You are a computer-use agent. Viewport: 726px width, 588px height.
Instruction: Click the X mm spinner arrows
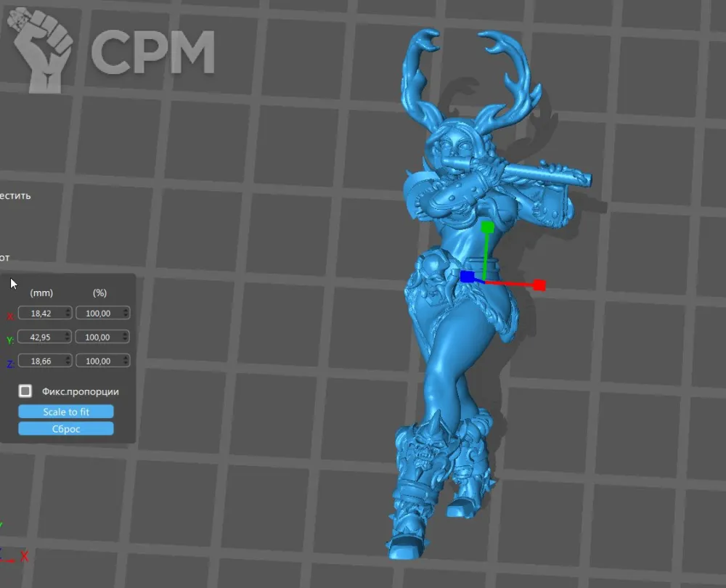tap(68, 313)
